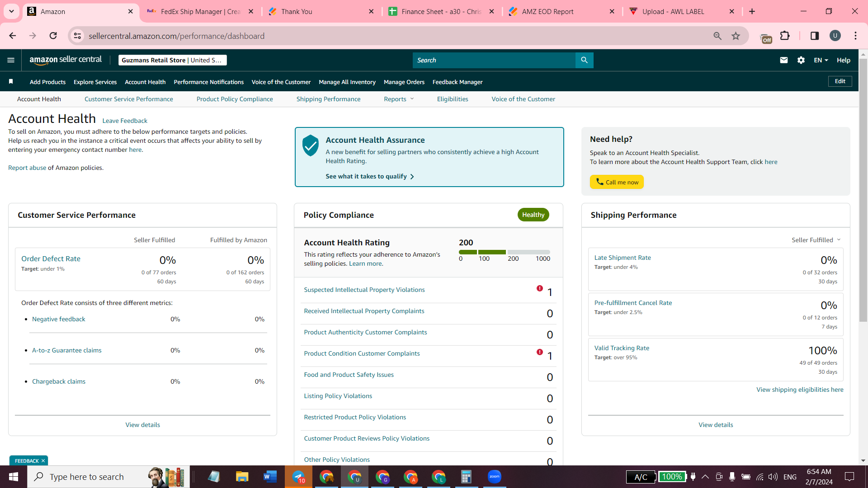Open the settings gear icon
This screenshot has width=868, height=488.
pyautogui.click(x=801, y=60)
